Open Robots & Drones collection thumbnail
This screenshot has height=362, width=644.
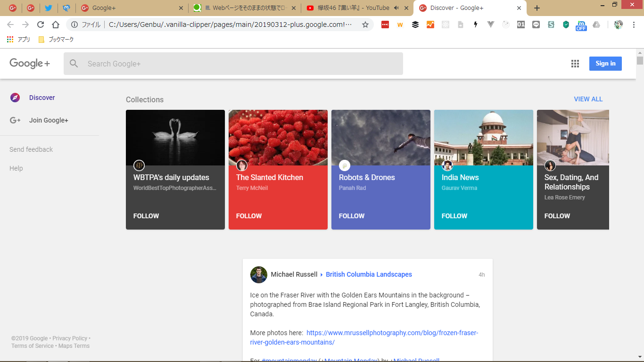[381, 138]
